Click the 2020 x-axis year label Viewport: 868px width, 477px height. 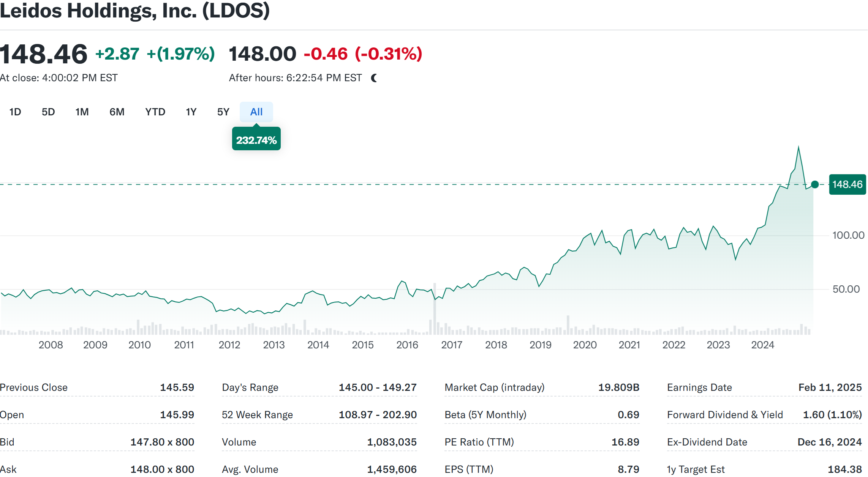click(585, 345)
